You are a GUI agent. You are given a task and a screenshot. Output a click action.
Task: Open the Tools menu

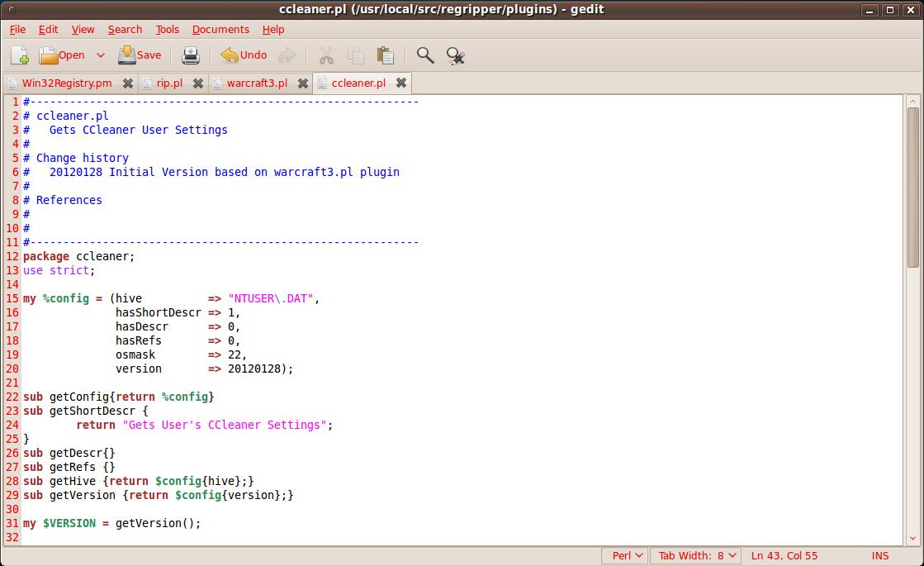pyautogui.click(x=168, y=30)
